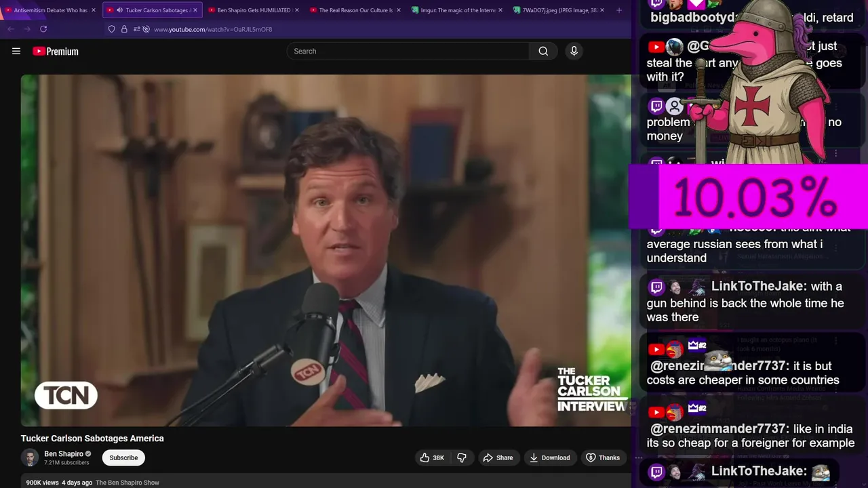Image resolution: width=868 pixels, height=488 pixels.
Task: Click the search magnifier button
Action: [x=543, y=51]
